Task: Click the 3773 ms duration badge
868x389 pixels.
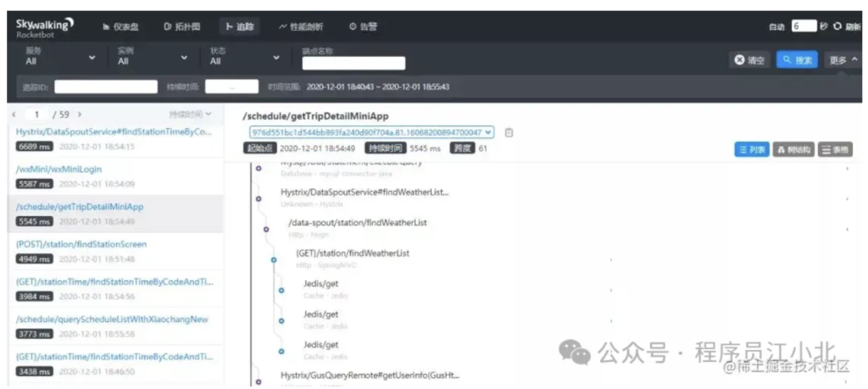Action: [x=34, y=334]
